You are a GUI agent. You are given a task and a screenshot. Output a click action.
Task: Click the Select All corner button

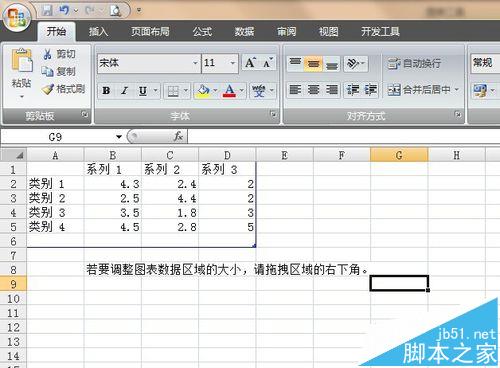(x=13, y=155)
